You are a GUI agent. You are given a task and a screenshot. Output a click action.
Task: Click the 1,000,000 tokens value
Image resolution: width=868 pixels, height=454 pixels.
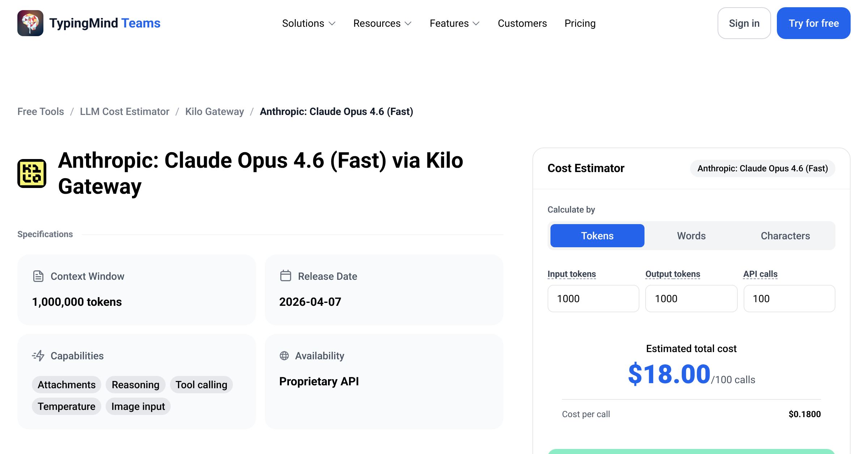tap(77, 302)
